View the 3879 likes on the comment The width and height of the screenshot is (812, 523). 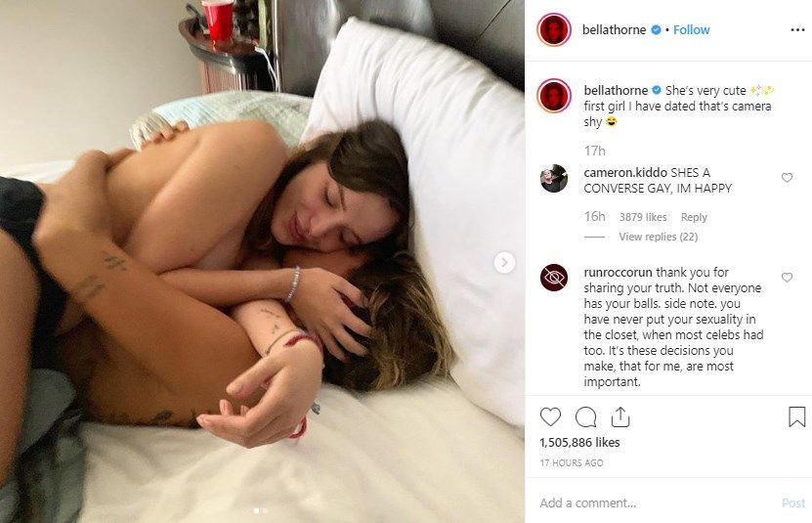coord(643,217)
